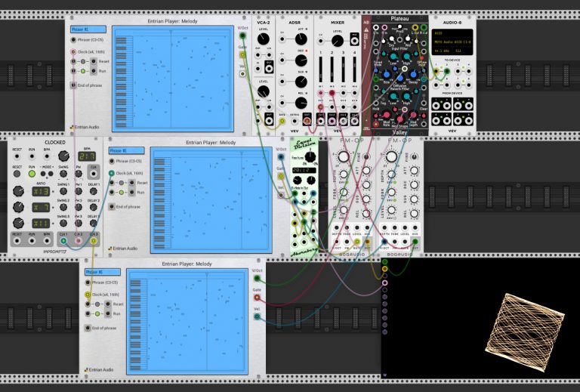Click the RESET button on Clocked
580x392 pixels.
17,174
